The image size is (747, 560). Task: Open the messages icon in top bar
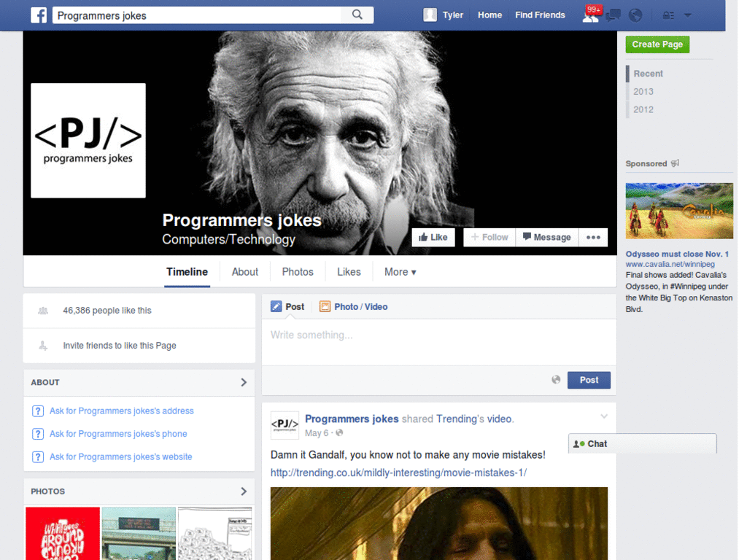click(x=613, y=15)
